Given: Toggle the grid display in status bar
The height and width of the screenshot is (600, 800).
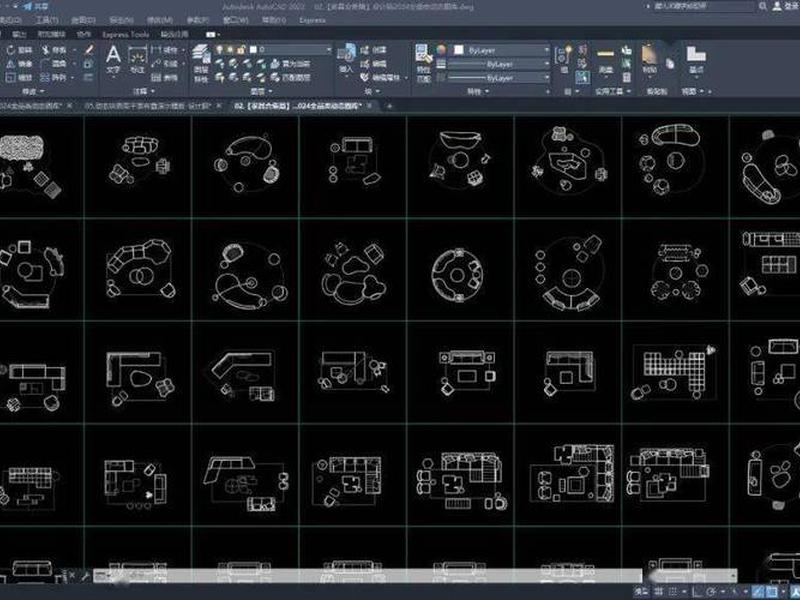Looking at the screenshot, I should point(659,591).
